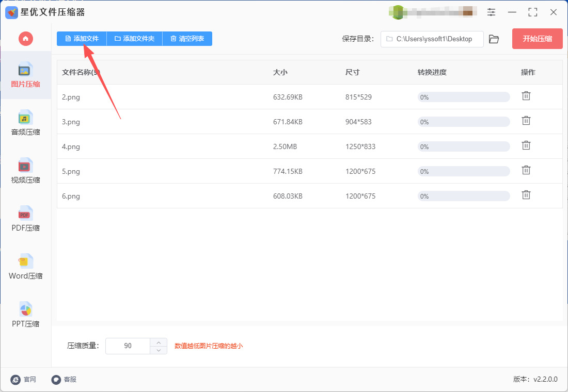Click the 2.png progress bar
The image size is (568, 392).
[464, 97]
